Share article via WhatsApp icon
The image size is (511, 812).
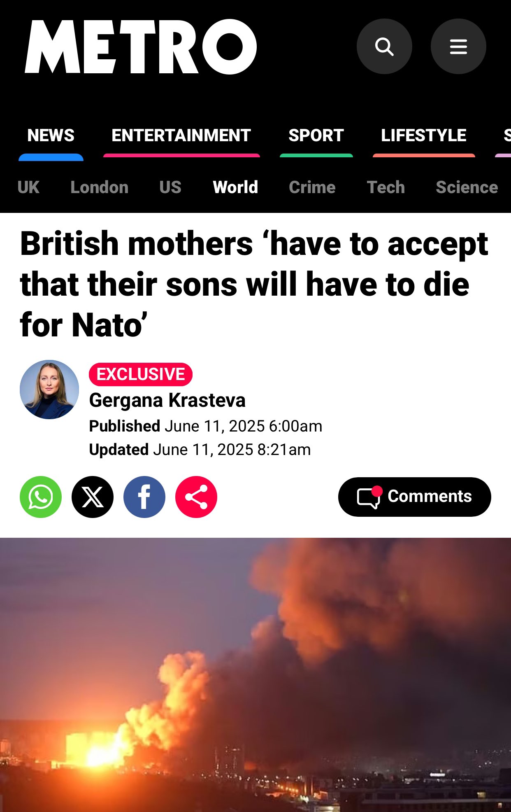41,497
